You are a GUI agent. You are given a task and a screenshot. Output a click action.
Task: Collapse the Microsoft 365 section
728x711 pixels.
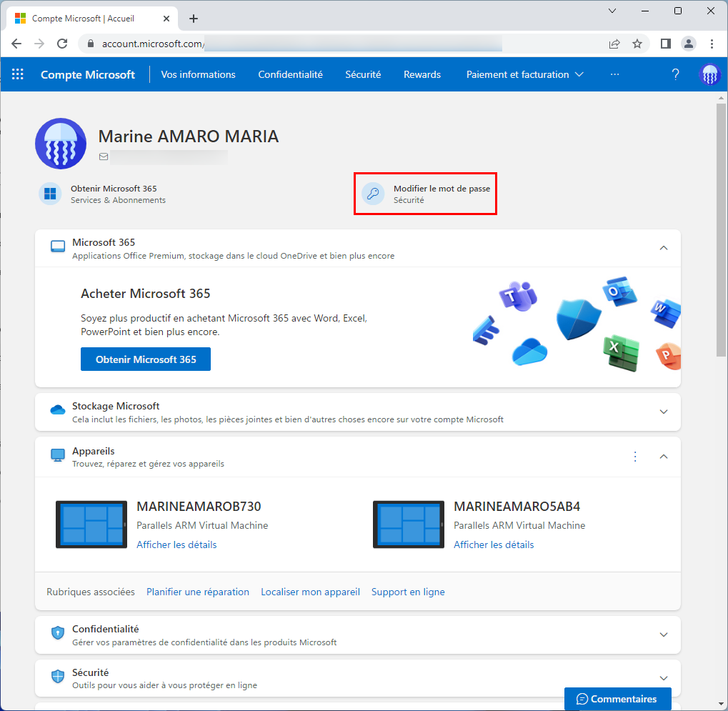click(x=664, y=248)
